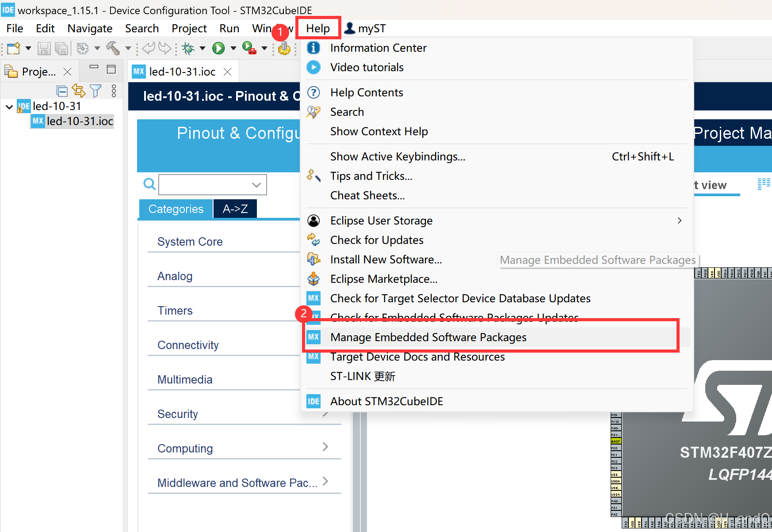
Task: Click the build configuration toolbar icon
Action: tap(83, 48)
